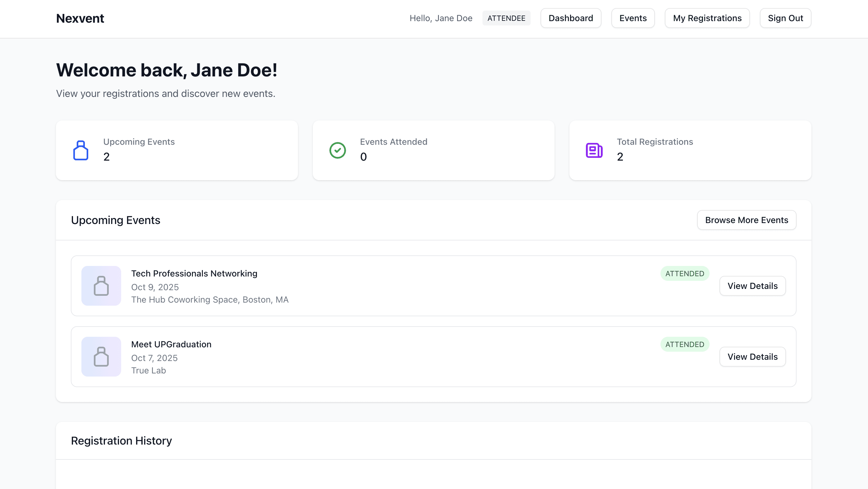View details for Tech Professionals Networking
868x489 pixels.
[752, 286]
